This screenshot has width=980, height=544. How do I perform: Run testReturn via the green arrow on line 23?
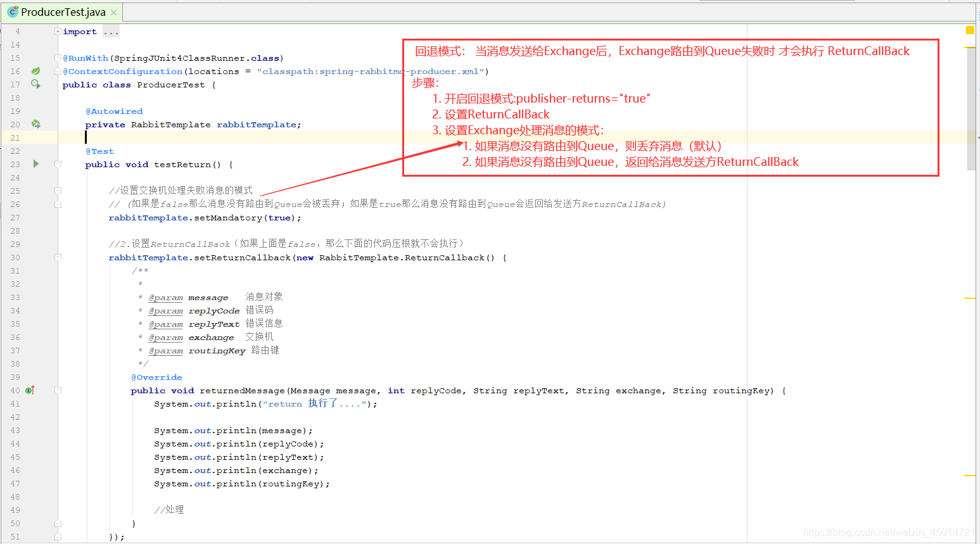pos(36,164)
